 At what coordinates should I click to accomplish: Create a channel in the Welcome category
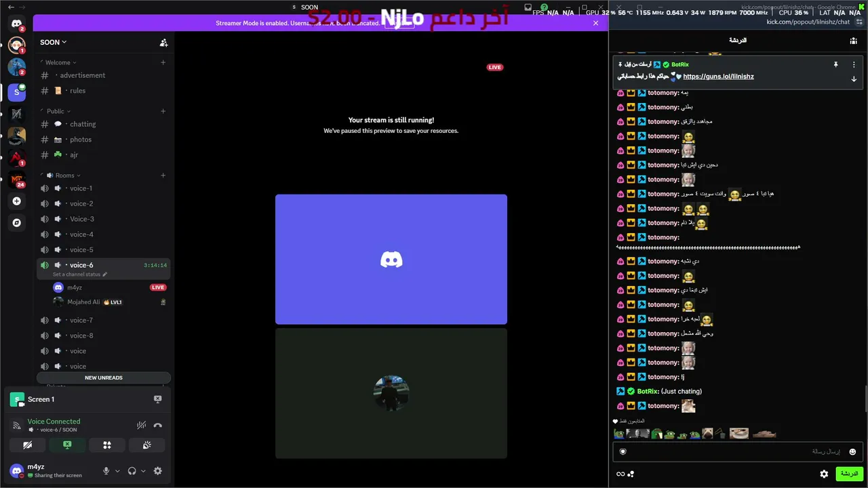pos(163,62)
